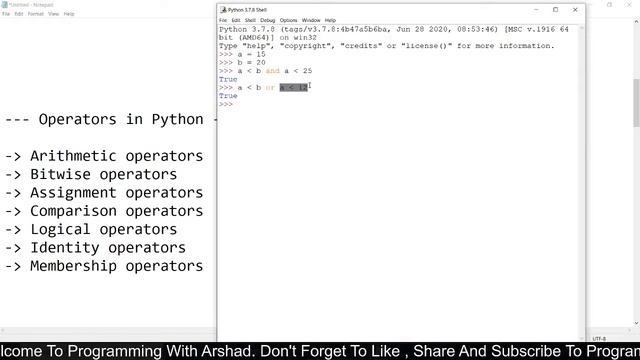Click the line 'b = 20' in shell
The height and width of the screenshot is (360, 640).
tap(242, 62)
